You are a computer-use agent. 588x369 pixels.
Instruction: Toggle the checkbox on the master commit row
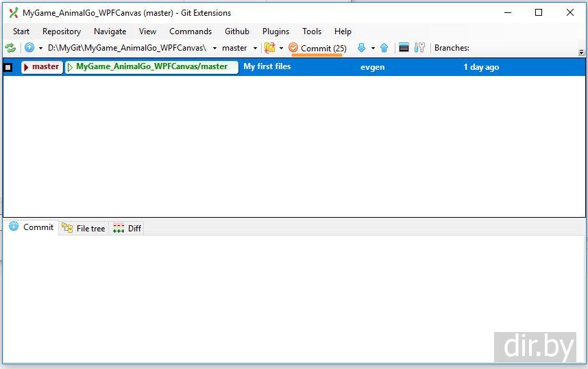[8, 67]
